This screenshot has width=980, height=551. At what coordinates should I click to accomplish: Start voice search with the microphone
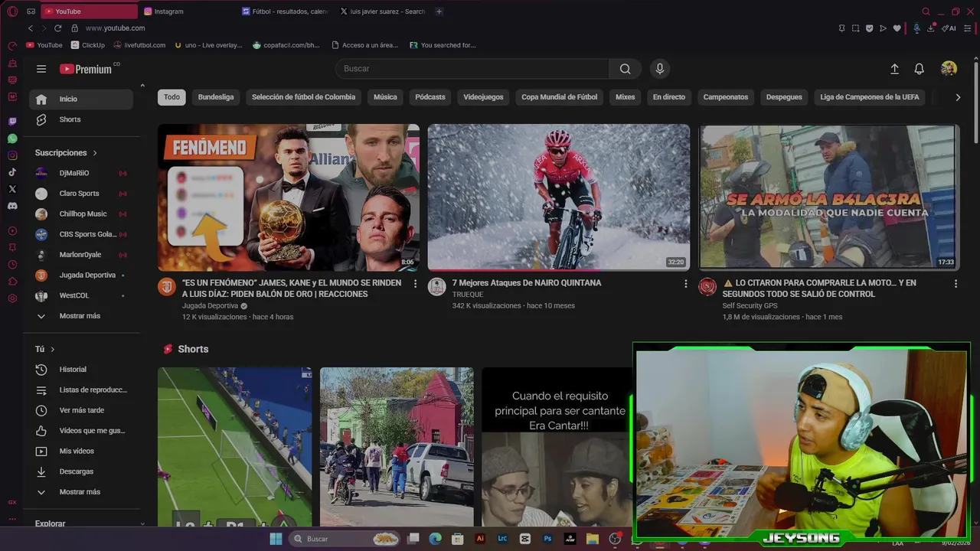coord(660,69)
